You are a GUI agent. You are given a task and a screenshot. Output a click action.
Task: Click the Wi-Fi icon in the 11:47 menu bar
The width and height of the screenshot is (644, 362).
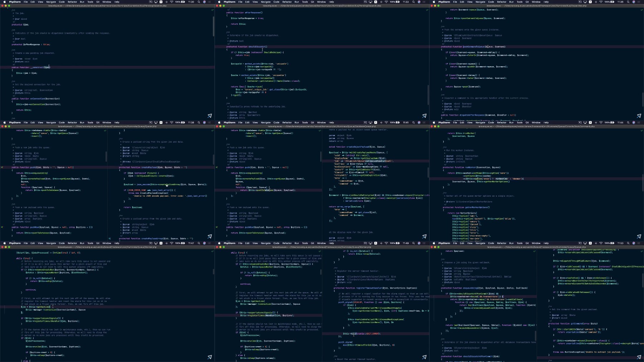(x=171, y=243)
